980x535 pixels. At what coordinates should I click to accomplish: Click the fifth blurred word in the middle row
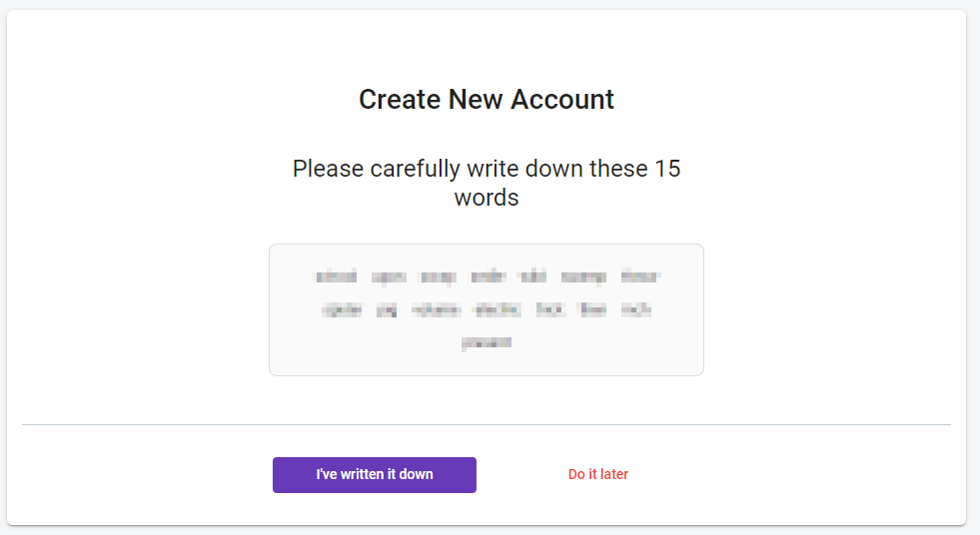(550, 310)
